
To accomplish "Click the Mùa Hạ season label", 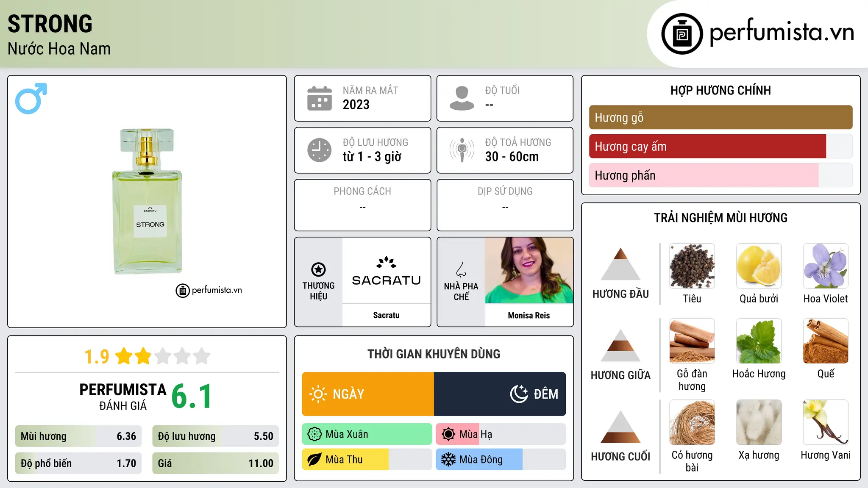I will click(476, 434).
